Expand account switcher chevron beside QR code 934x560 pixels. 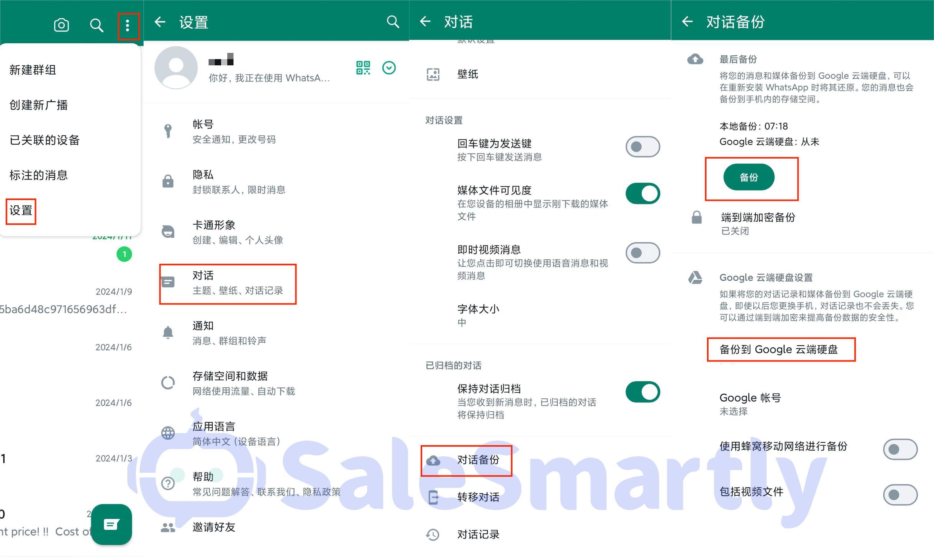click(389, 68)
